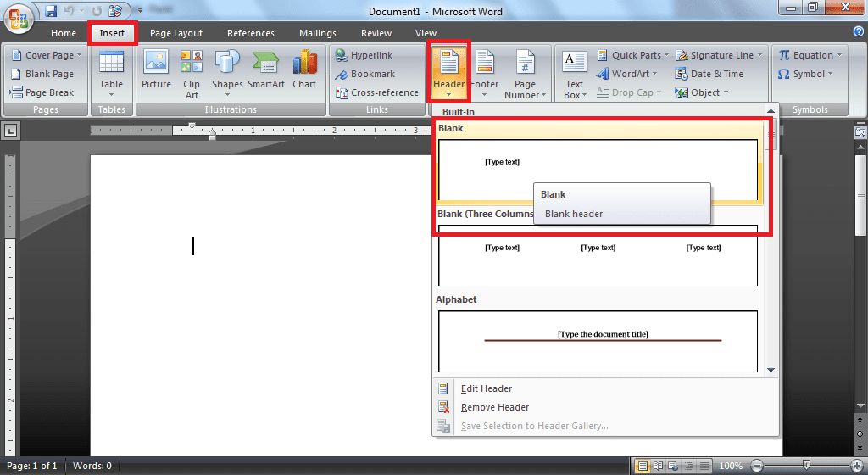This screenshot has height=475, width=868.
Task: Toggle the ruler view button
Action: (x=860, y=132)
